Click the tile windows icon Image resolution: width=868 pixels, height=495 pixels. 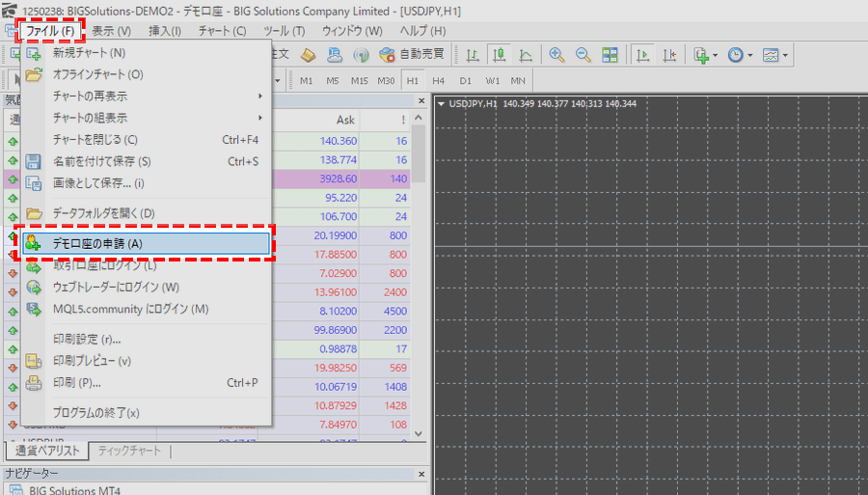pos(610,55)
